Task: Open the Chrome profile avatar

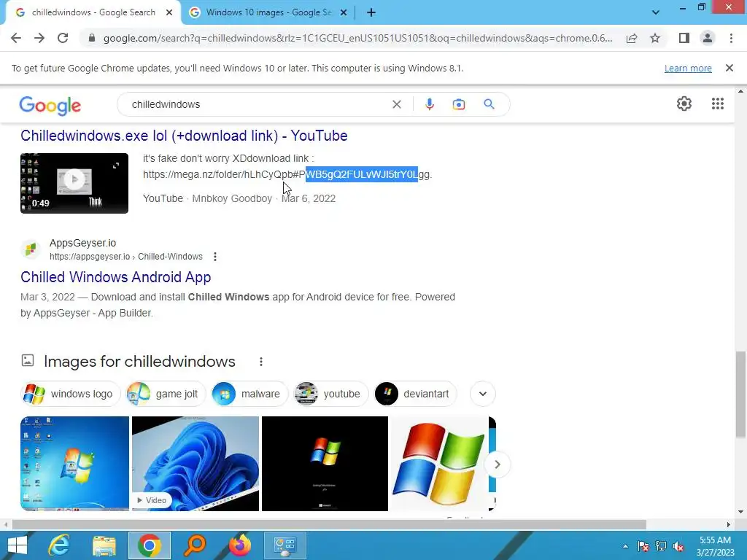Action: 708,38
